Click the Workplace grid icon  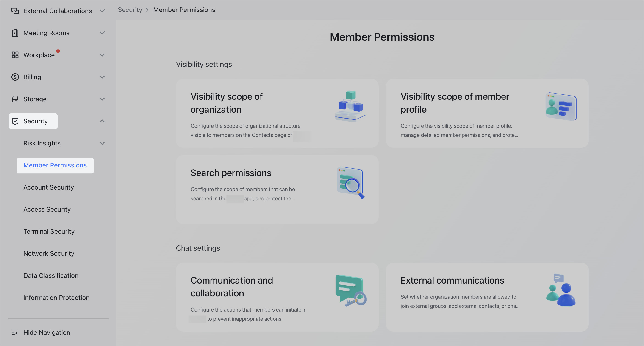15,55
